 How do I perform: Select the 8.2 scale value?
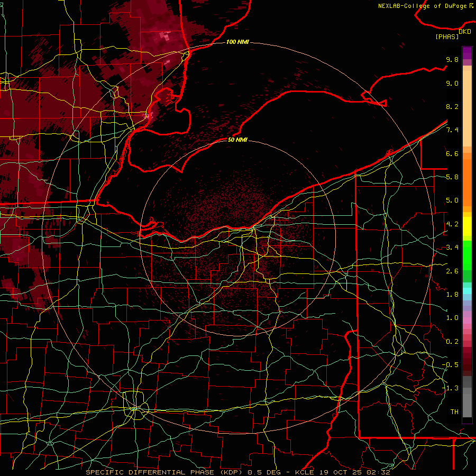(x=452, y=106)
